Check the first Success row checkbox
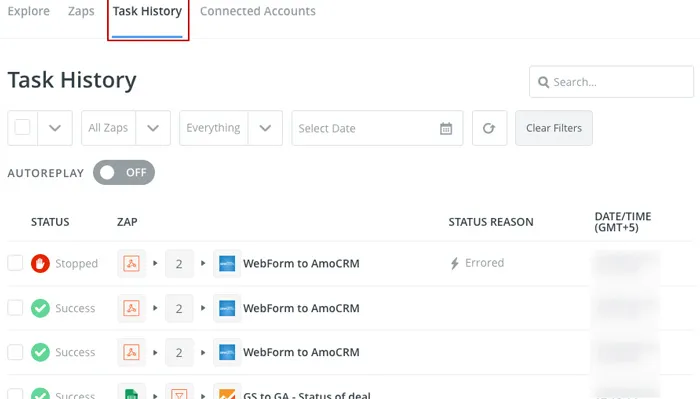 click(x=15, y=308)
